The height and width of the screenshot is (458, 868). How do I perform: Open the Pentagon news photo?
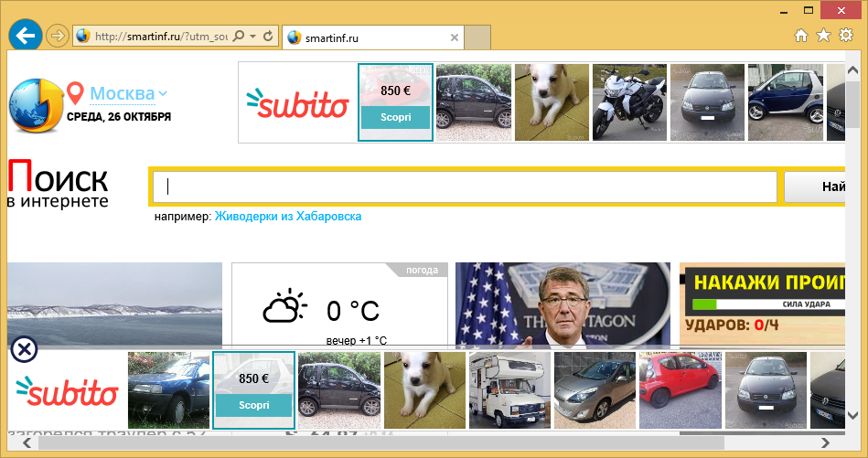[x=563, y=305]
